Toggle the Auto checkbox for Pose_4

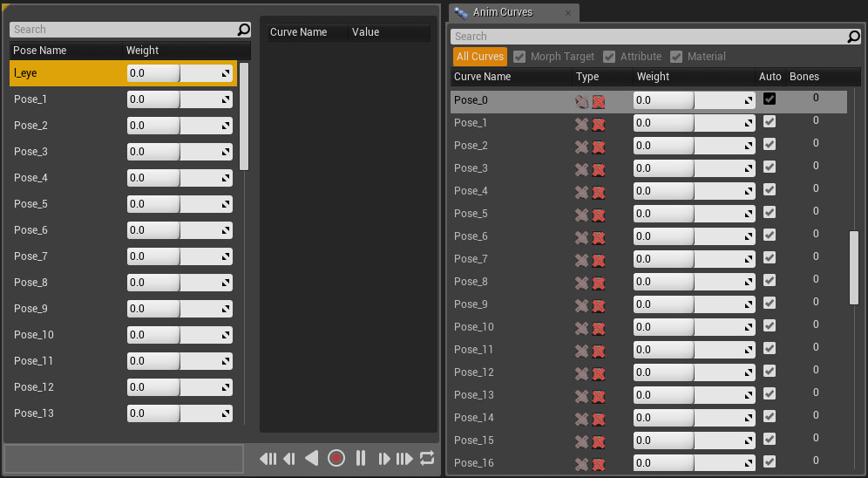tap(770, 189)
